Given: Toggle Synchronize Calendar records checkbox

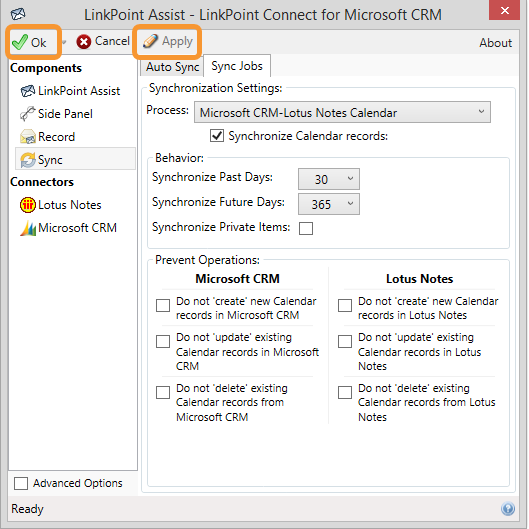Looking at the screenshot, I should click(217, 136).
